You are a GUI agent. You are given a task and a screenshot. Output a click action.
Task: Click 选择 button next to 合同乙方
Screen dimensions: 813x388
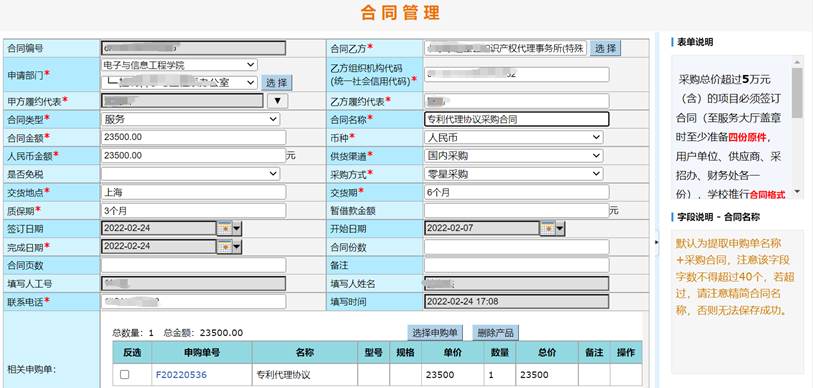[x=605, y=48]
